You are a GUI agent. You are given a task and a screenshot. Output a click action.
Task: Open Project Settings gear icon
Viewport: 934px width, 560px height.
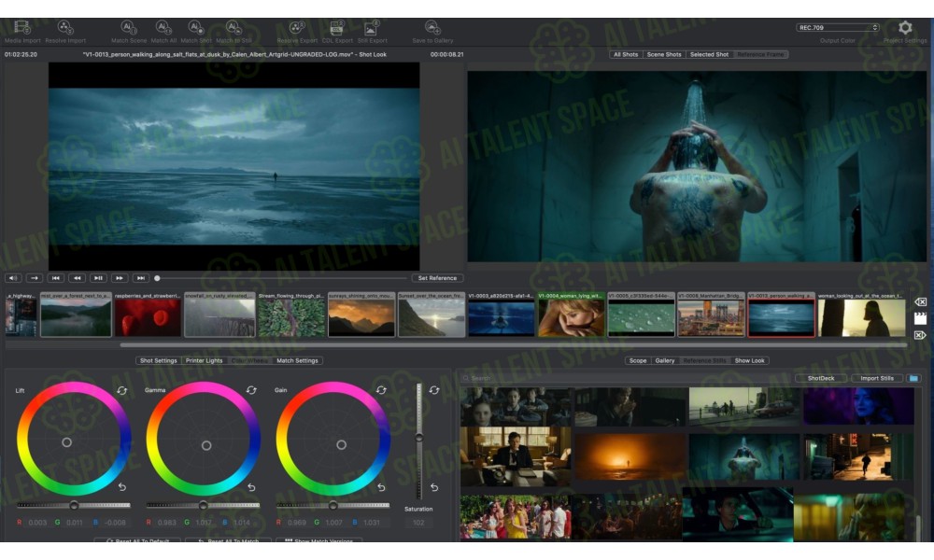coord(905,27)
